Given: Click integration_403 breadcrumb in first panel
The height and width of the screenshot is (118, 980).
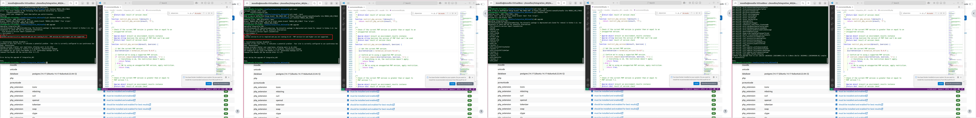Looking at the screenshot, I should click(x=129, y=10).
